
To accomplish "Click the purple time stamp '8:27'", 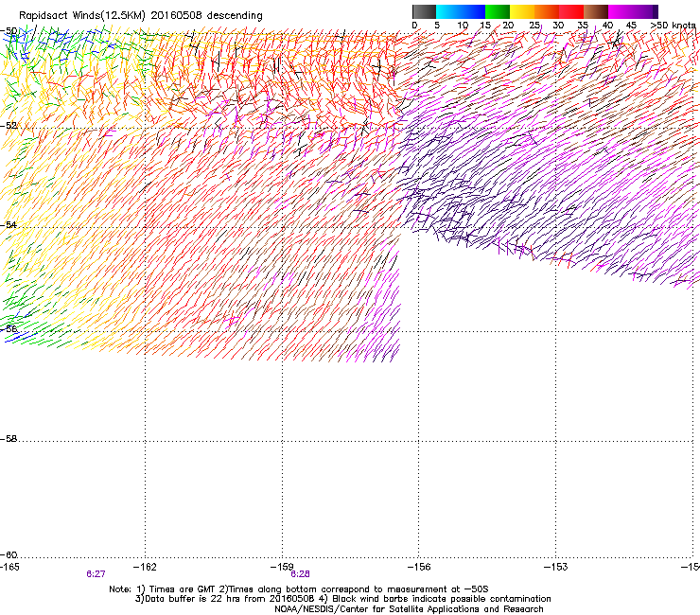I will click(x=96, y=574).
